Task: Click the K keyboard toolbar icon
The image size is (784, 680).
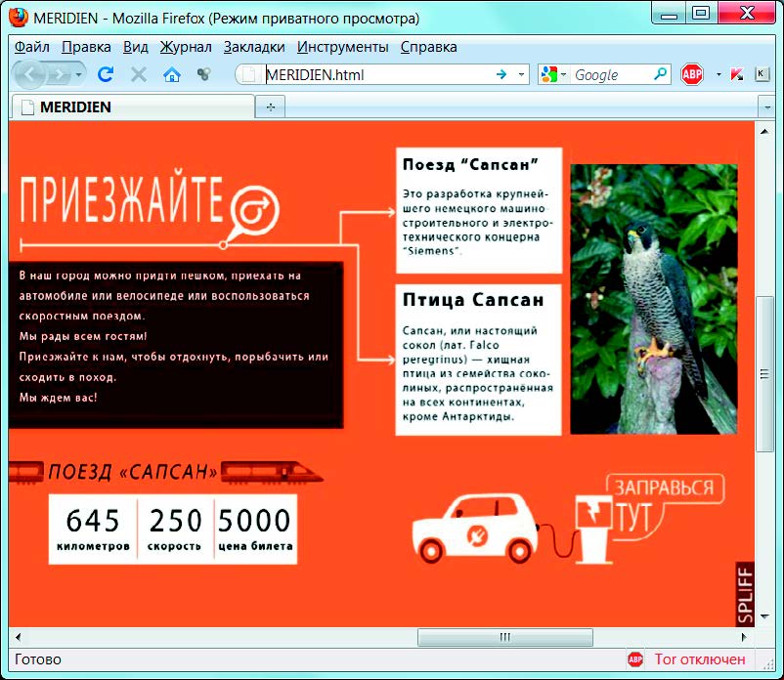Action: tap(761, 74)
